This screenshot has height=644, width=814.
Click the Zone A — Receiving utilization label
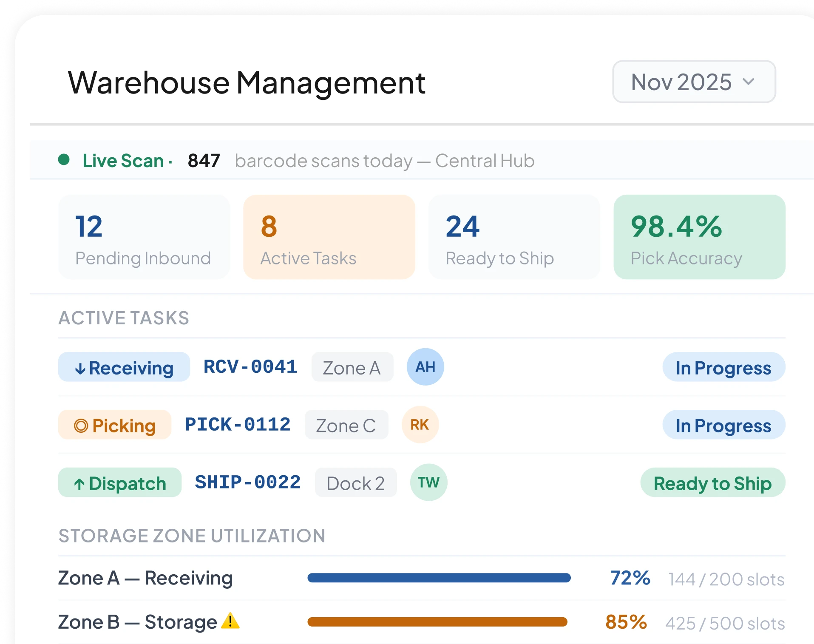tap(145, 578)
